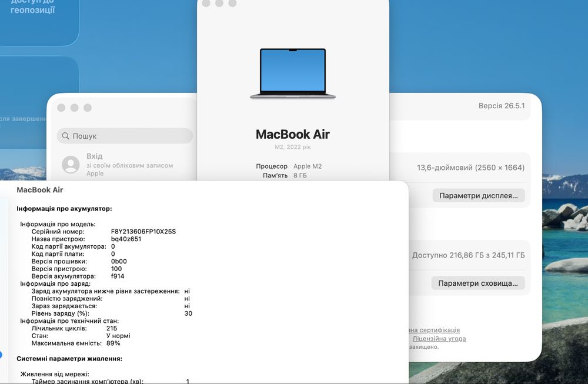Image resolution: width=588 pixels, height=384 pixels.
Task: Click the magnifier icon in the search field
Action: [x=65, y=136]
